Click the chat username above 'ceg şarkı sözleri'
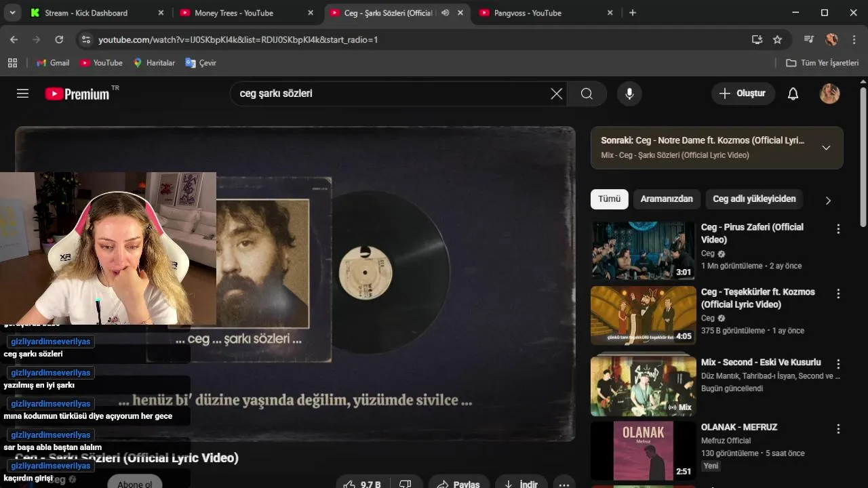 pyautogui.click(x=50, y=342)
